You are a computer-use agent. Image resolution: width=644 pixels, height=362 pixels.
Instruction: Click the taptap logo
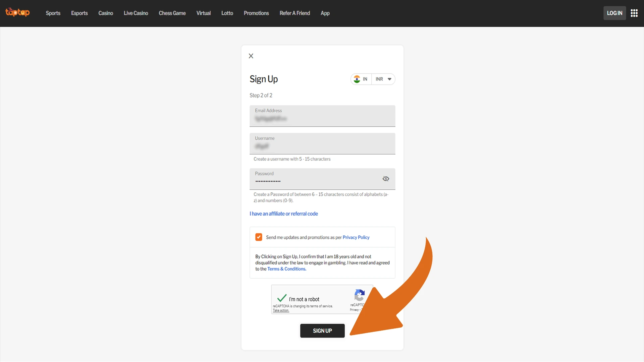click(17, 12)
